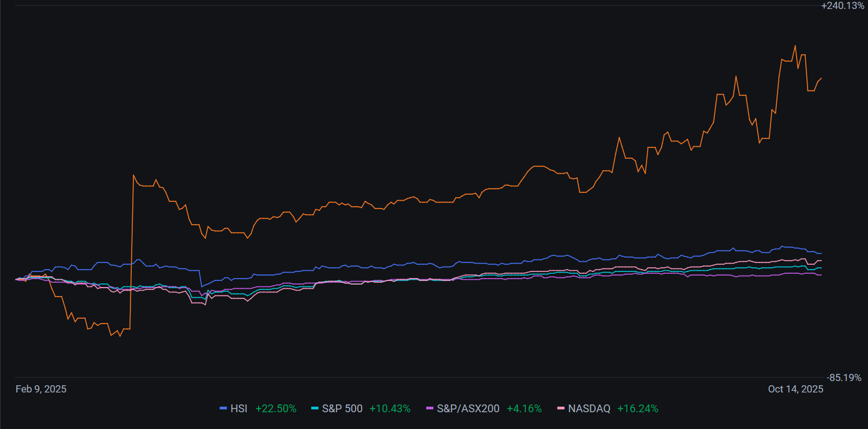Toggle the NASDAQ series label

(x=590, y=409)
